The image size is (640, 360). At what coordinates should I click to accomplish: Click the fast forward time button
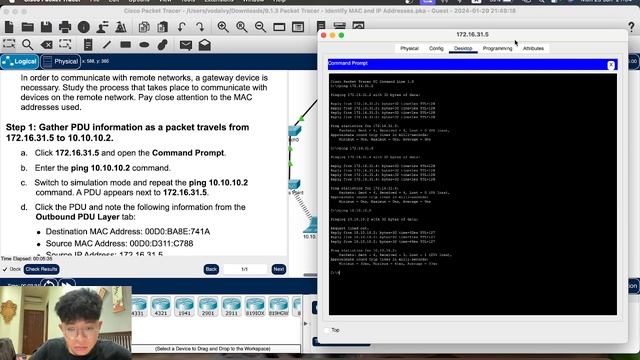pyautogui.click(x=67, y=284)
